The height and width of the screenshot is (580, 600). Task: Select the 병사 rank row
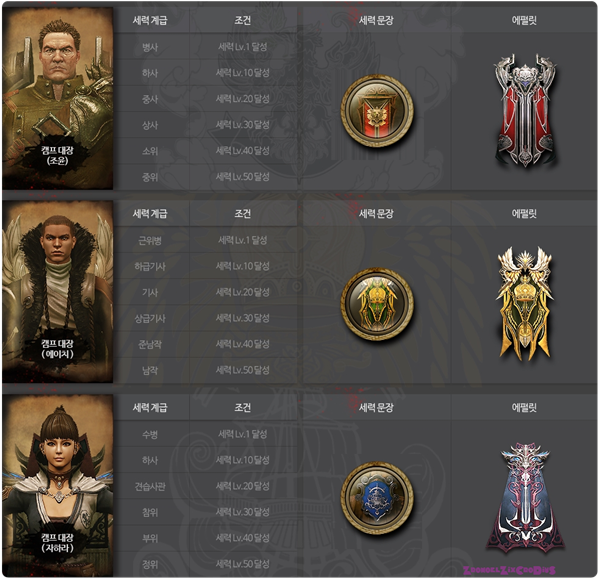pyautogui.click(x=205, y=47)
